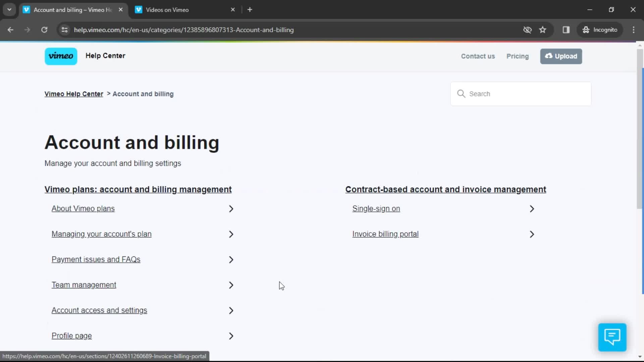Open the tab search dropdown
This screenshot has width=644, height=362.
click(x=9, y=10)
